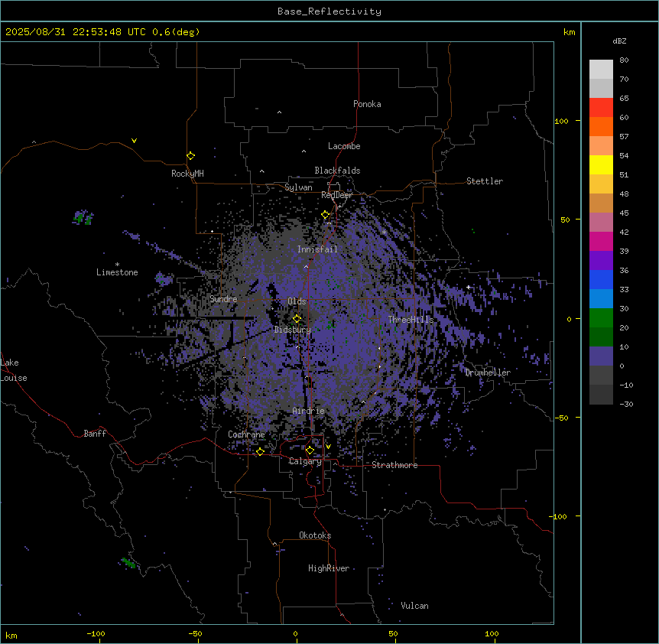Pick the yellow diamond marker between Olds and Didsbury
659x644 pixels.
(x=297, y=319)
